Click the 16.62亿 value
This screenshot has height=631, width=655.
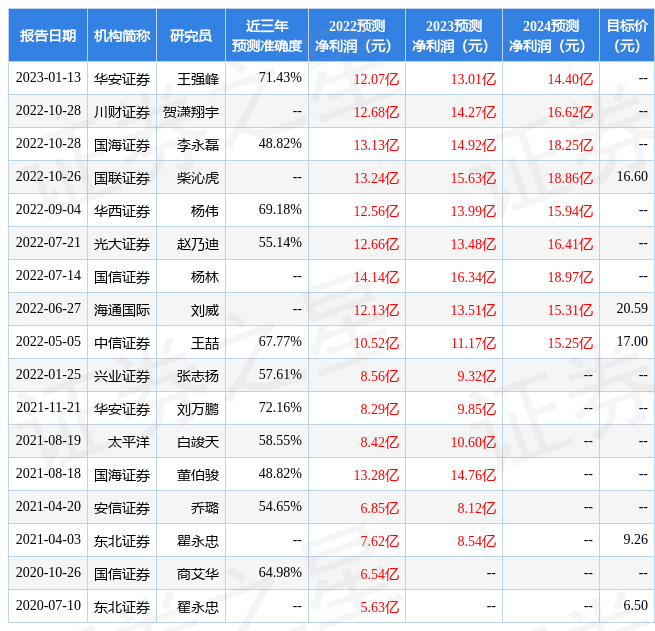point(570,112)
